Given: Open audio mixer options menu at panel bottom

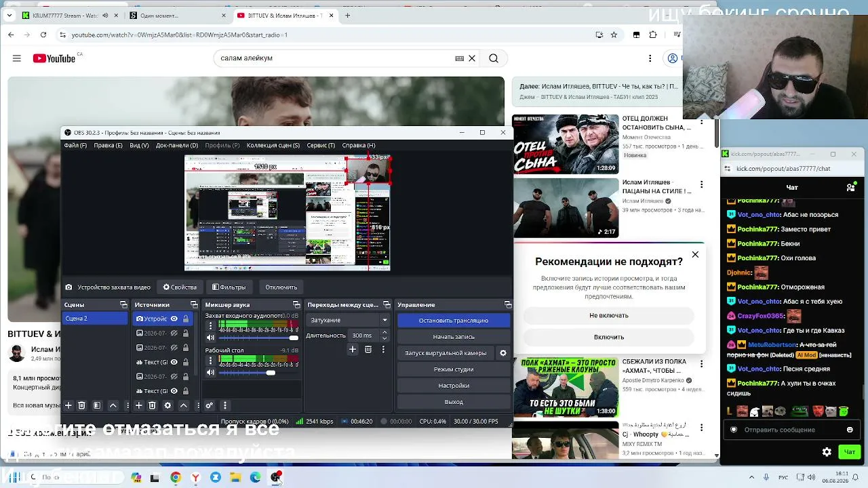Looking at the screenshot, I should (224, 405).
